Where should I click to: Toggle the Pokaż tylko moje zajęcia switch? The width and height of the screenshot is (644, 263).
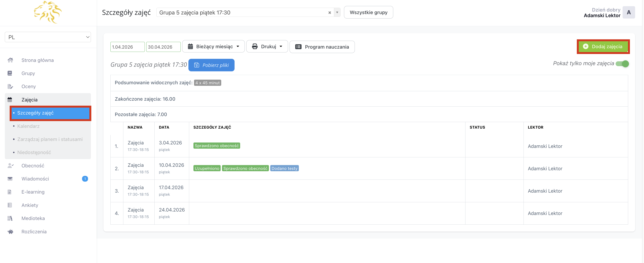pos(622,64)
